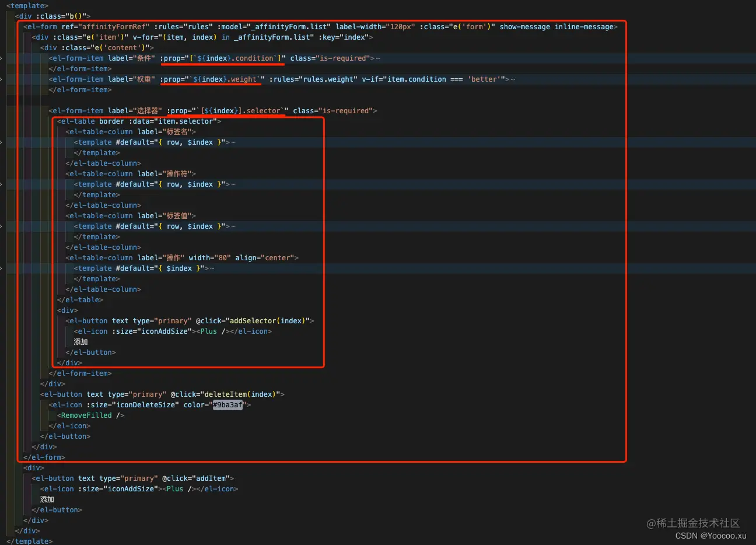Click @click="deleteItem(index)" handler
The image size is (756, 545).
[225, 394]
